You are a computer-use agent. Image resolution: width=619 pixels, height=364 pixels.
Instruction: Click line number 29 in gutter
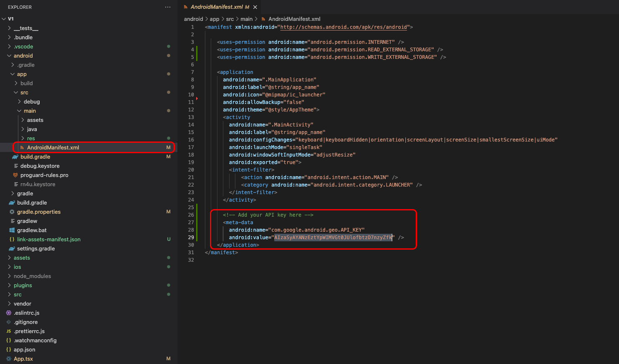[x=191, y=238]
